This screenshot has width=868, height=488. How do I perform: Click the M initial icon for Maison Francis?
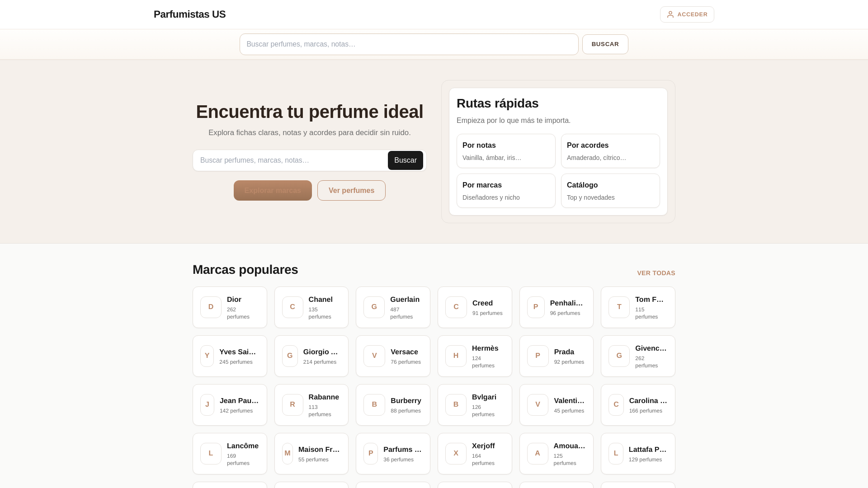[x=288, y=454]
